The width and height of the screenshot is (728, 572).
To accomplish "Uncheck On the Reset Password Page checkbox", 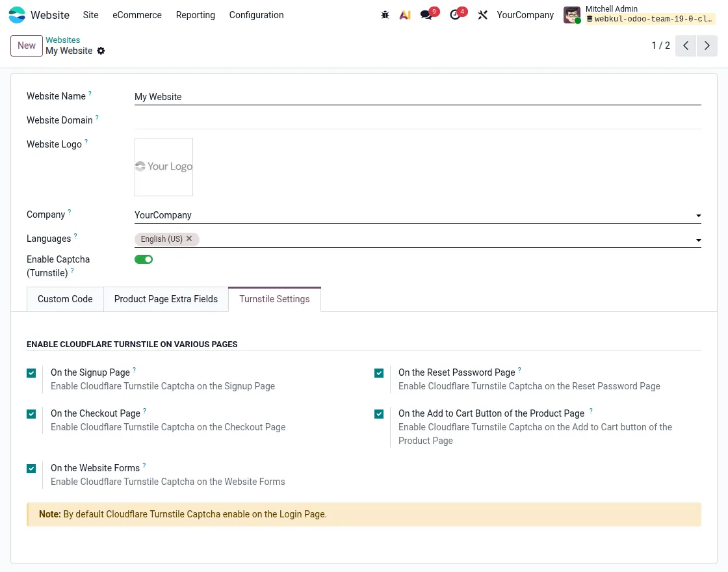I will [x=379, y=373].
